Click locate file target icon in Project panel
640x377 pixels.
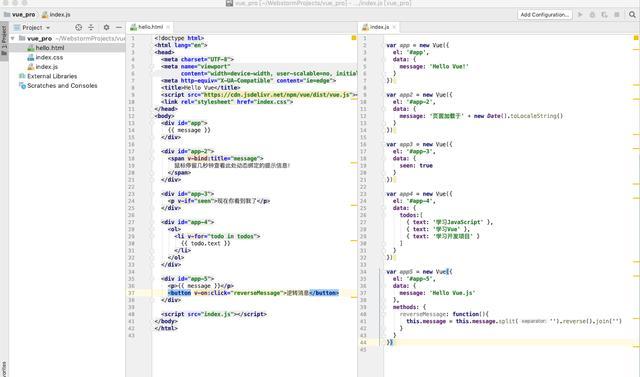pyautogui.click(x=78, y=27)
